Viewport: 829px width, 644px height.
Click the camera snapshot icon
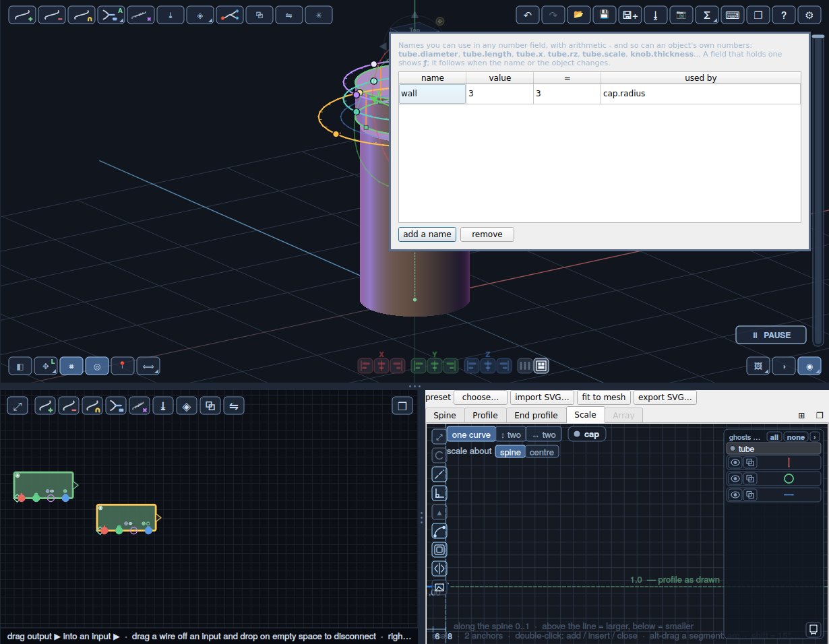click(681, 15)
